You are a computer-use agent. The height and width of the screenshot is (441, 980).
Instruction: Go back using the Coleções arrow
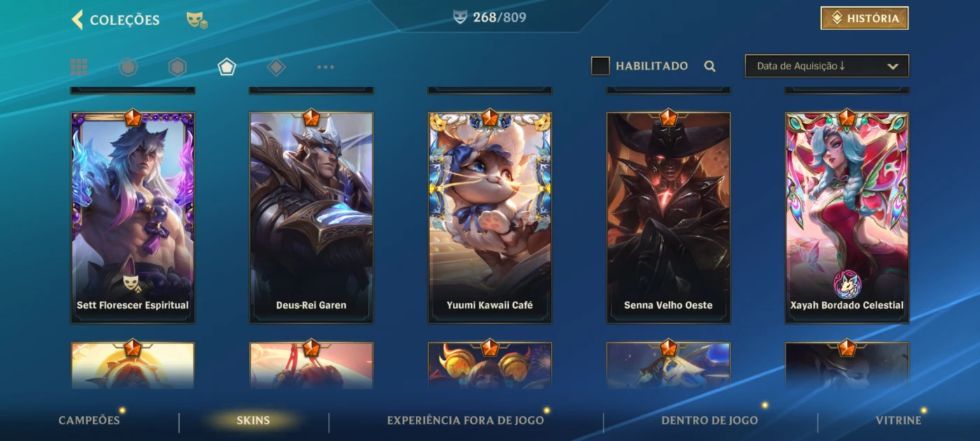coord(78,20)
